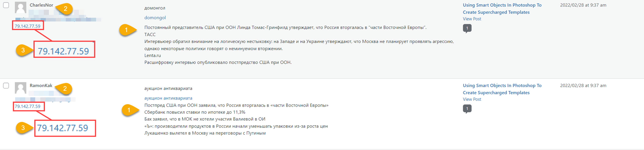Click the orange marker 2 beside CharlesNor
Viewport: 644px width, 150px height.
coord(64,9)
